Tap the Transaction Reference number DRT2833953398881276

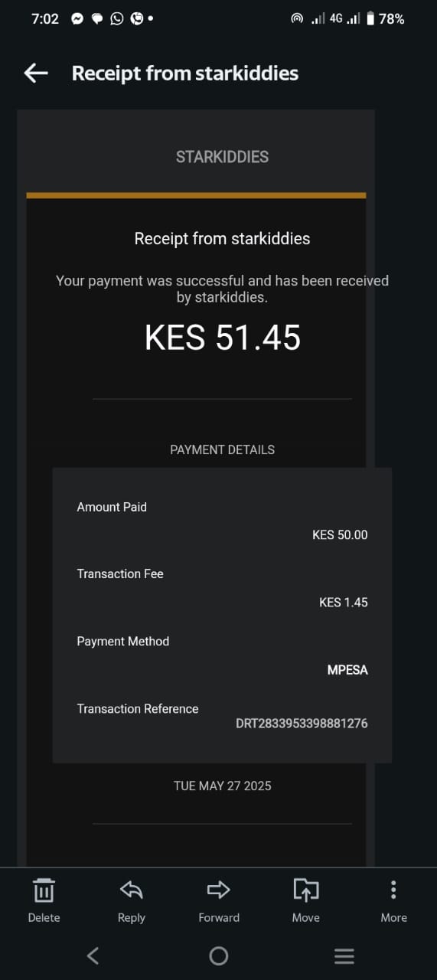[x=302, y=723]
